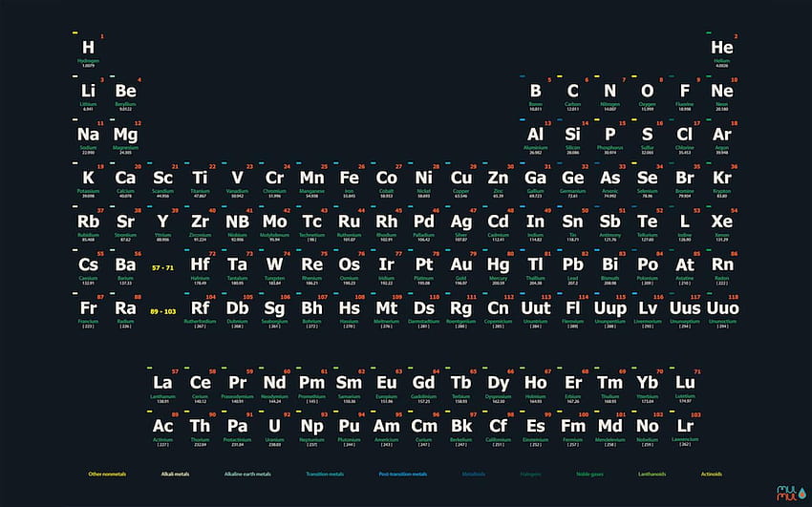This screenshot has height=507, width=812.
Task: Click the Hydrogen H element cell
Action: coord(89,51)
